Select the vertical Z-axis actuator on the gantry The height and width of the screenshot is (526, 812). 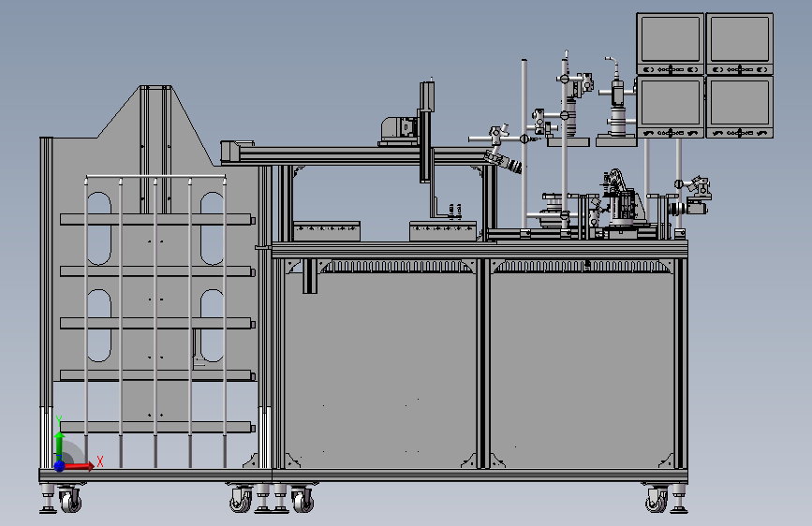[x=425, y=132]
